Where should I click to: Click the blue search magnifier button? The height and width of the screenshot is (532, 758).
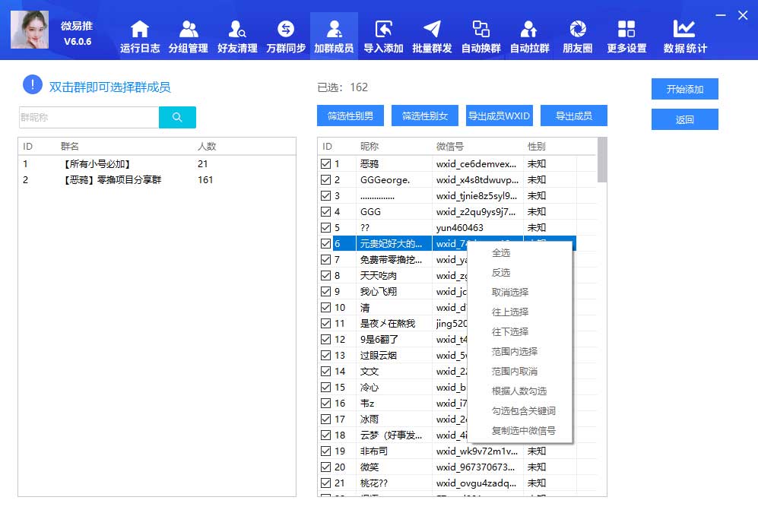click(x=177, y=117)
